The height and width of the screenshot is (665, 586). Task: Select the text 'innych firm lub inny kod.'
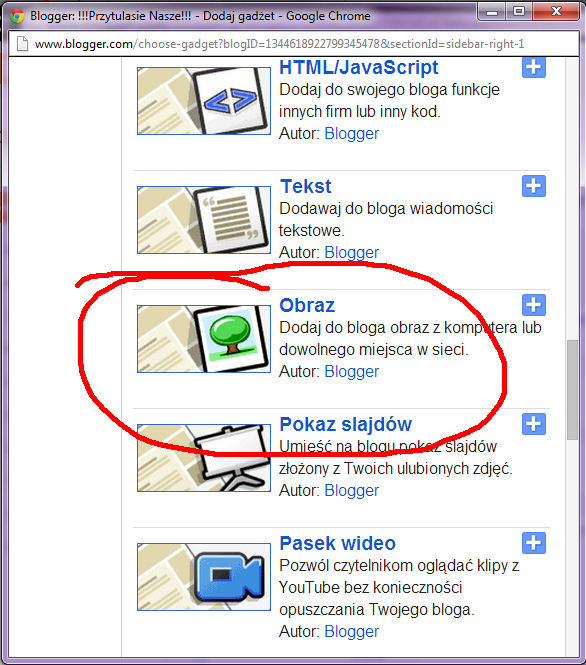coord(360,112)
